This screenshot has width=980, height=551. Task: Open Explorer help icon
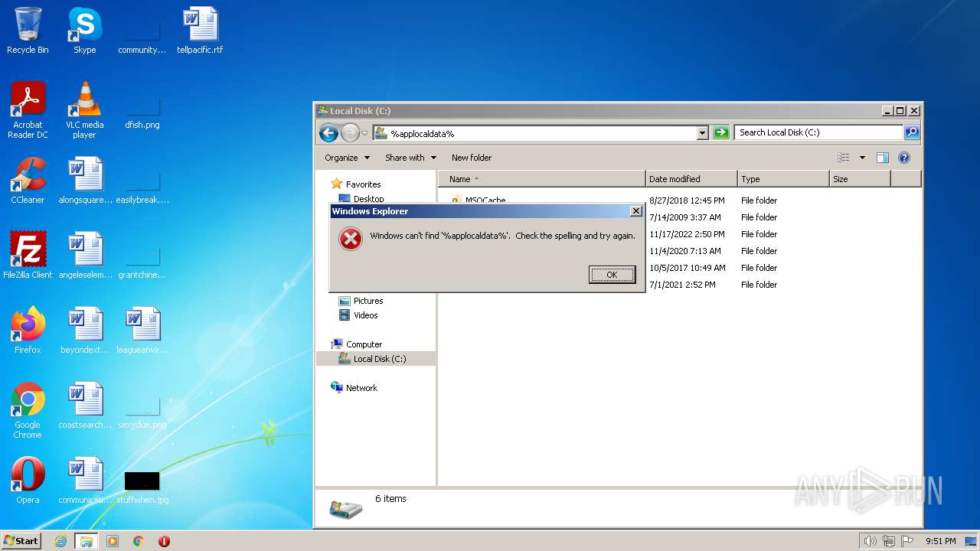pos(903,158)
